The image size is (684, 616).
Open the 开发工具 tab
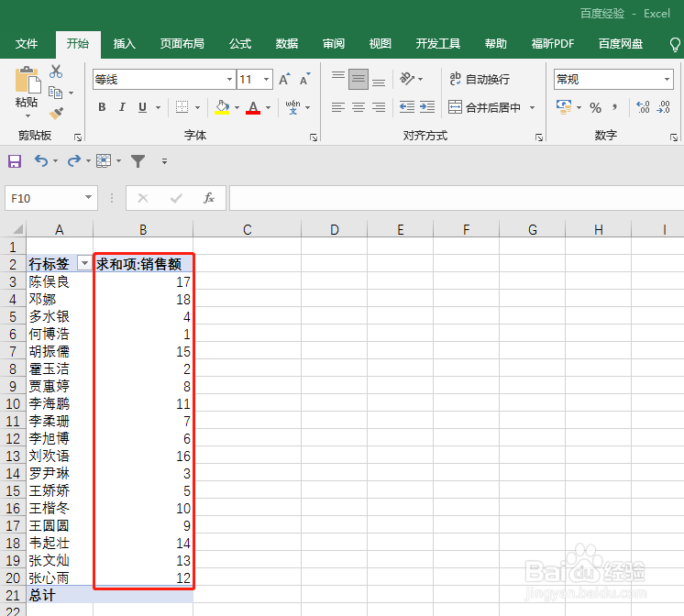[x=438, y=44]
